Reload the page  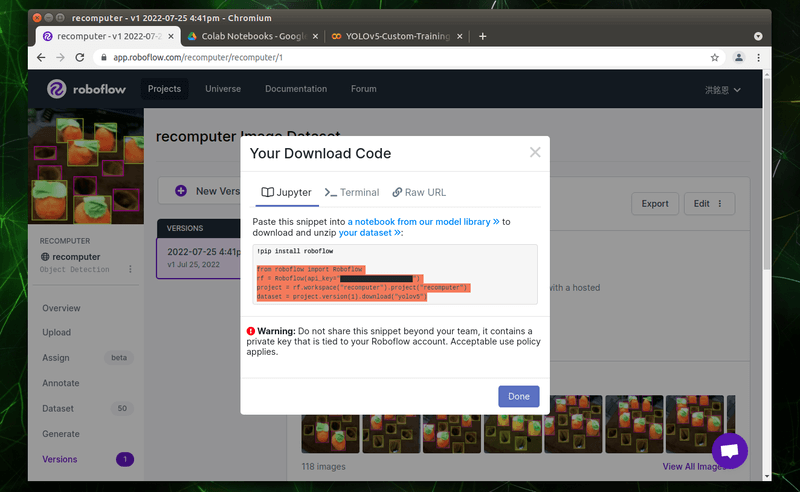click(80, 58)
